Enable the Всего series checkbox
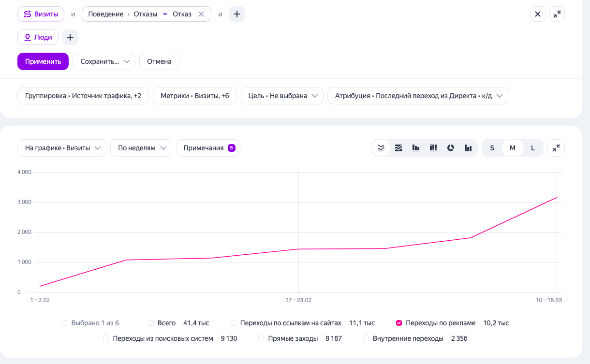Screen dimensions: 590x364 (x=151, y=323)
